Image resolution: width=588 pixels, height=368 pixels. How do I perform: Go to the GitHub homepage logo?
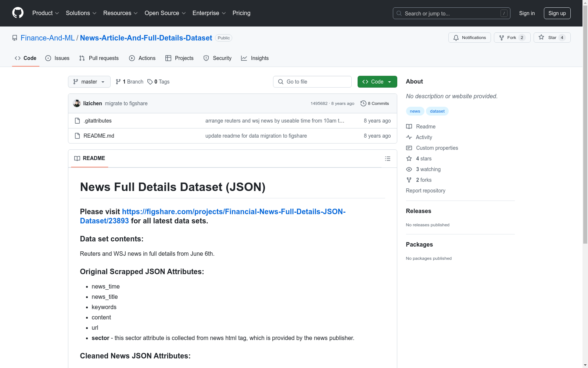[18, 13]
